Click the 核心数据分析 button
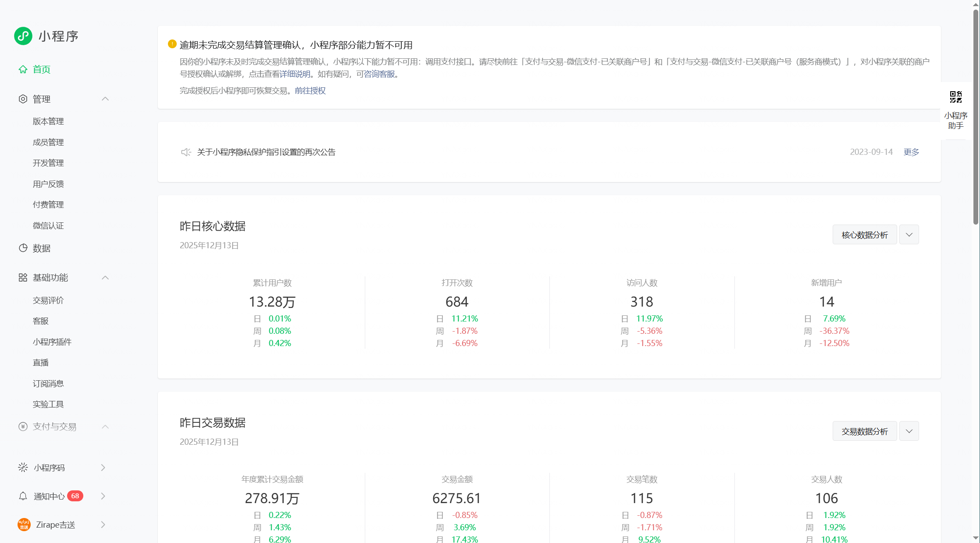 click(x=864, y=235)
